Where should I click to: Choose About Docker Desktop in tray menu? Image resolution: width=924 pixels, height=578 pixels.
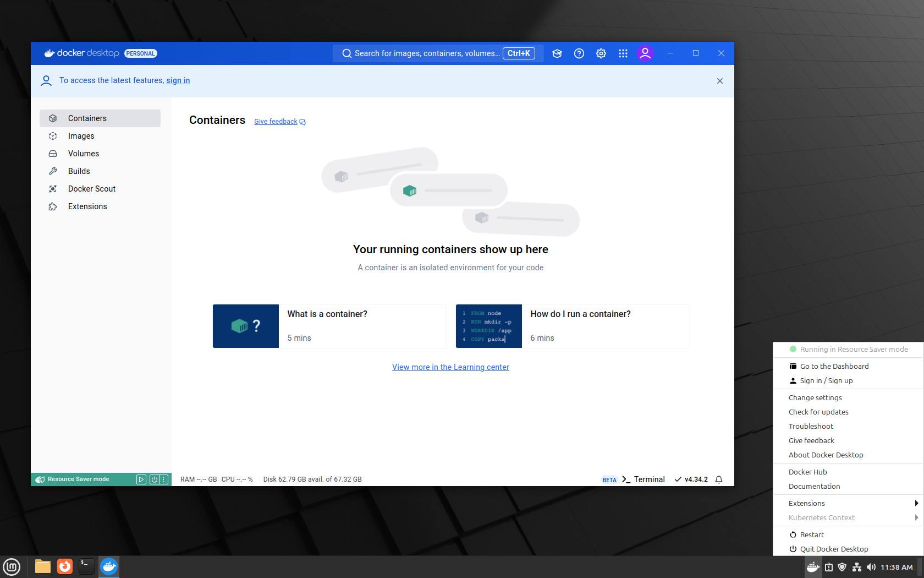click(848, 455)
